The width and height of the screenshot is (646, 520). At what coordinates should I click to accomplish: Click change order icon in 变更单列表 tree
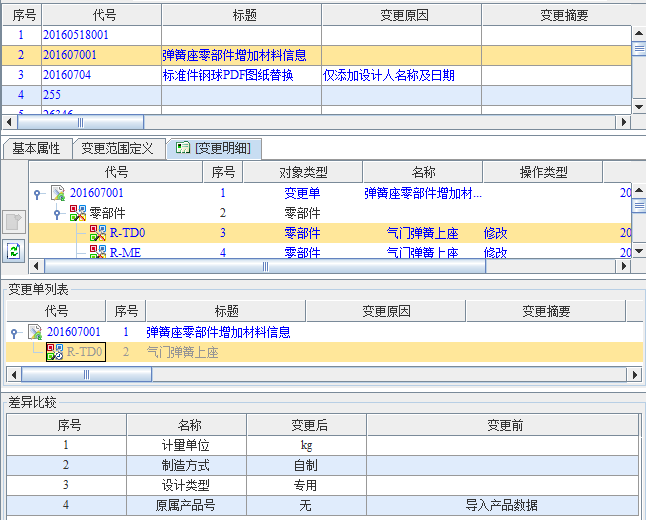tap(35, 332)
